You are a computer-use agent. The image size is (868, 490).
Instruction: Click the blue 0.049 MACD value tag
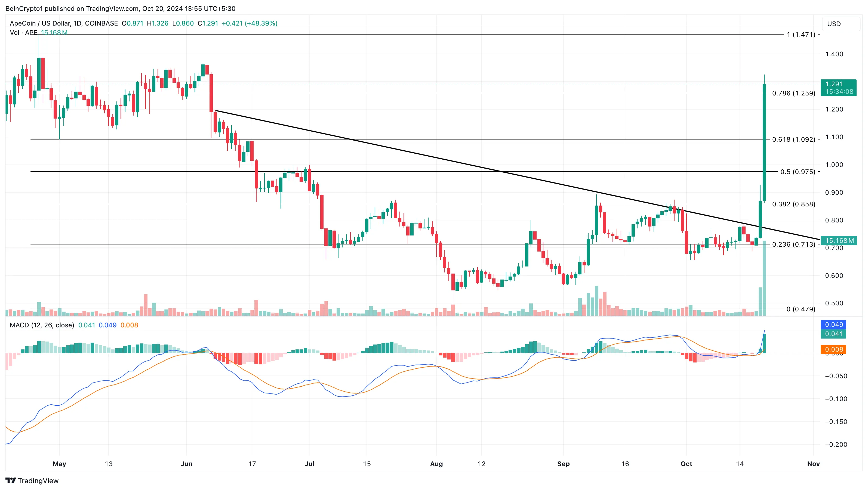click(834, 325)
